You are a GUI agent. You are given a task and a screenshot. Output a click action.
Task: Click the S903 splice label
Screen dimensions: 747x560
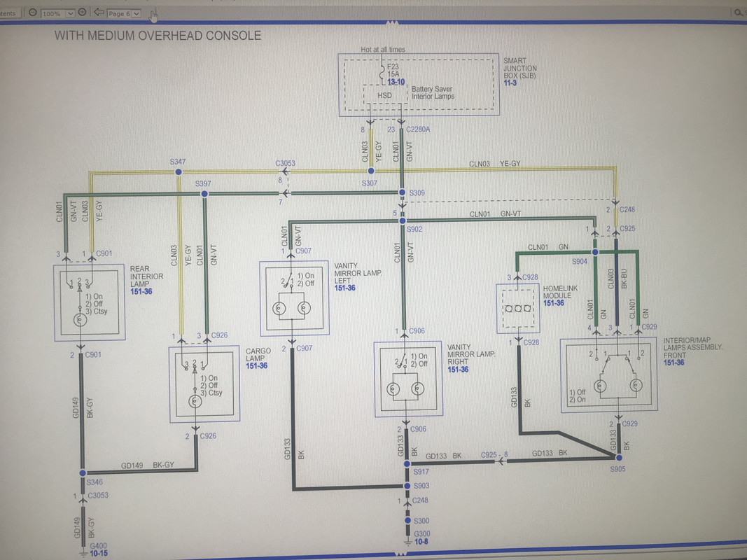[421, 486]
